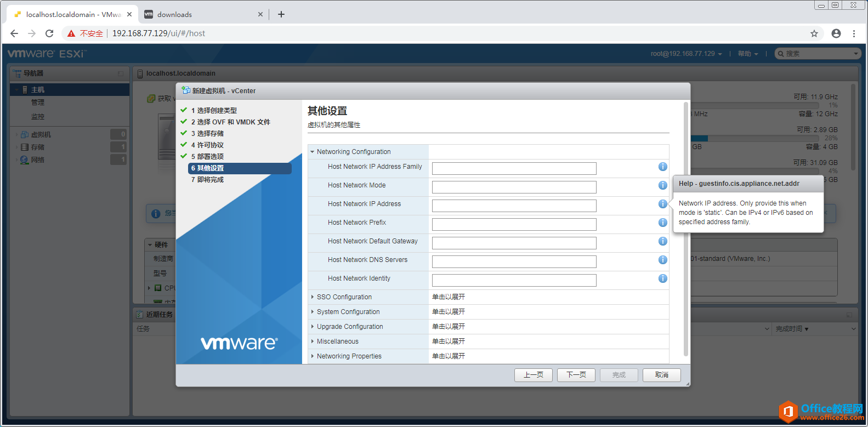This screenshot has width=868, height=427.
Task: Select wizard step 6 其他设置
Action: [x=240, y=168]
